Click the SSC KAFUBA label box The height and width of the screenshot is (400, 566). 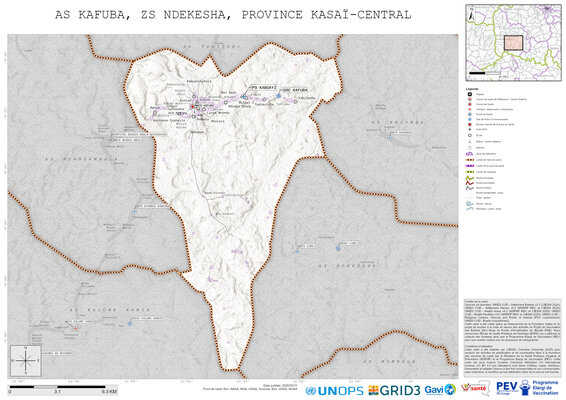(x=295, y=90)
